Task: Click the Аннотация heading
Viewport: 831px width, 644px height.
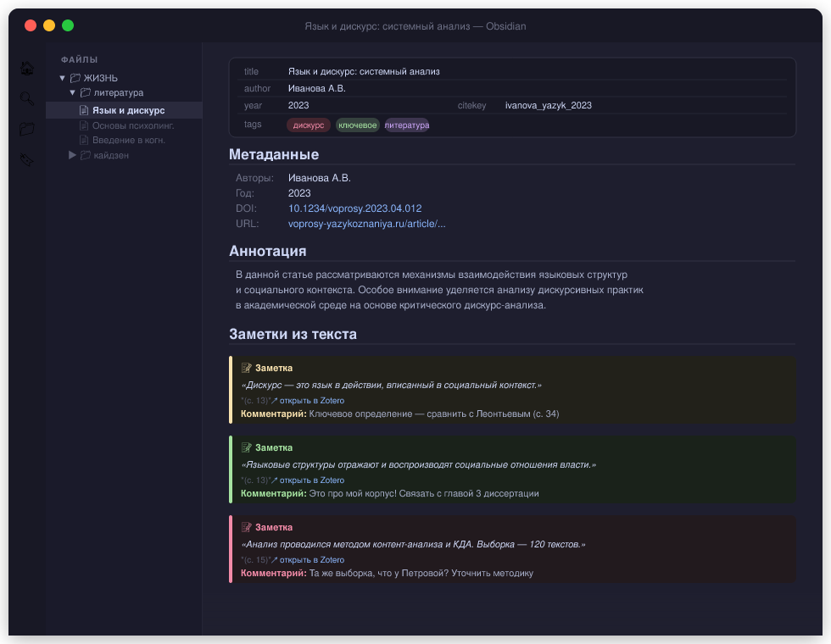Action: (x=268, y=251)
